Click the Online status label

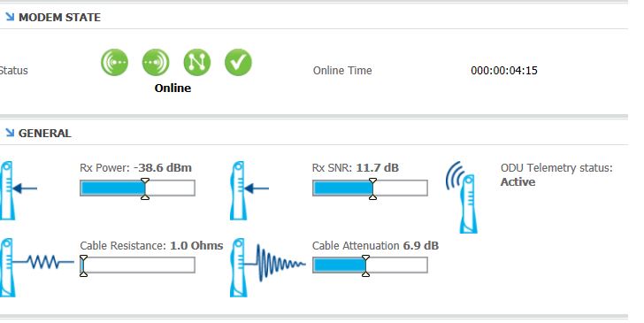(x=172, y=88)
